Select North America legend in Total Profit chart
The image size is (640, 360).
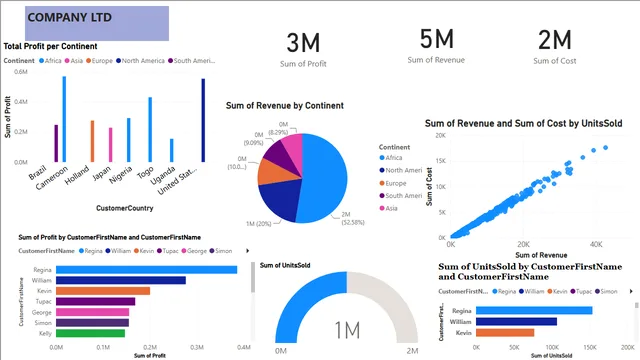(x=140, y=61)
